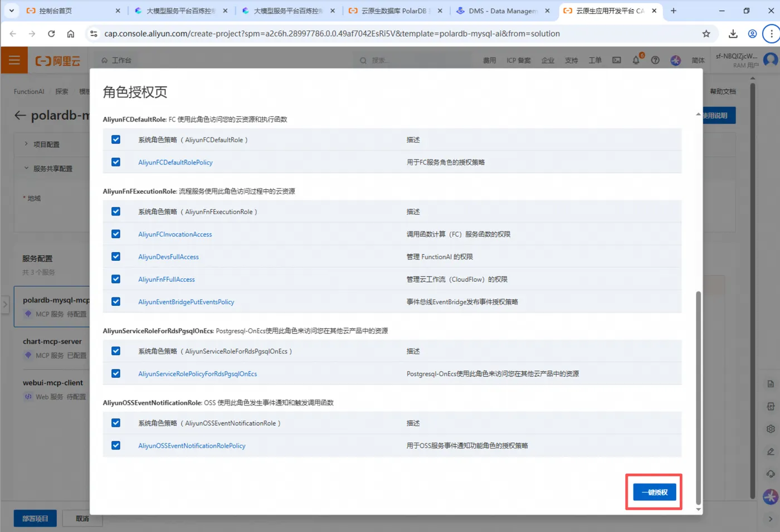Click 取消 button
This screenshot has width=780, height=532.
pos(82,519)
